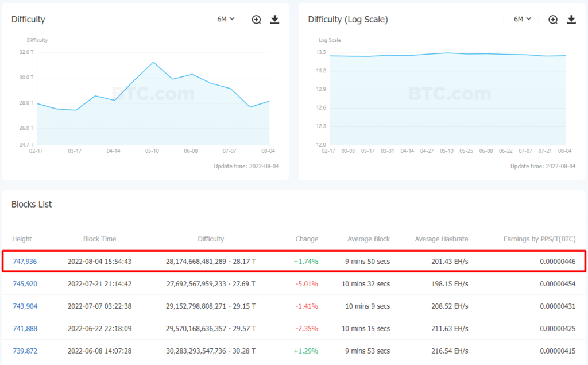Download the Difficulty chart
Image resolution: width=588 pixels, height=365 pixels.
tap(274, 20)
